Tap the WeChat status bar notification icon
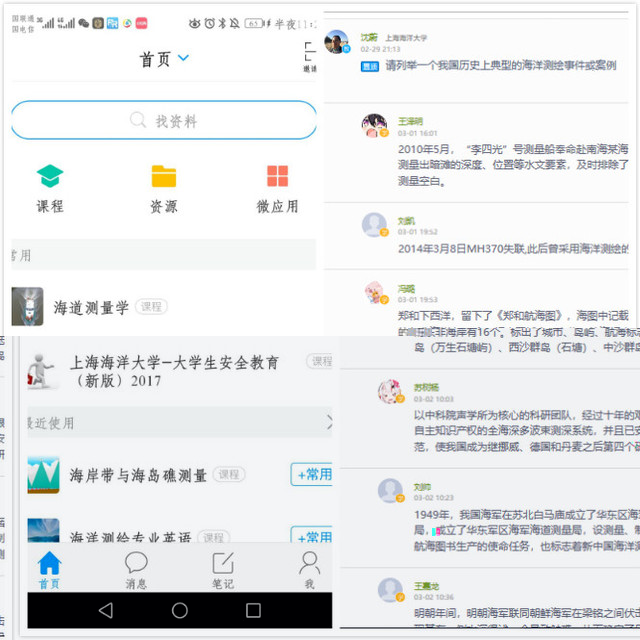The height and width of the screenshot is (640, 640). pyautogui.click(x=84, y=23)
